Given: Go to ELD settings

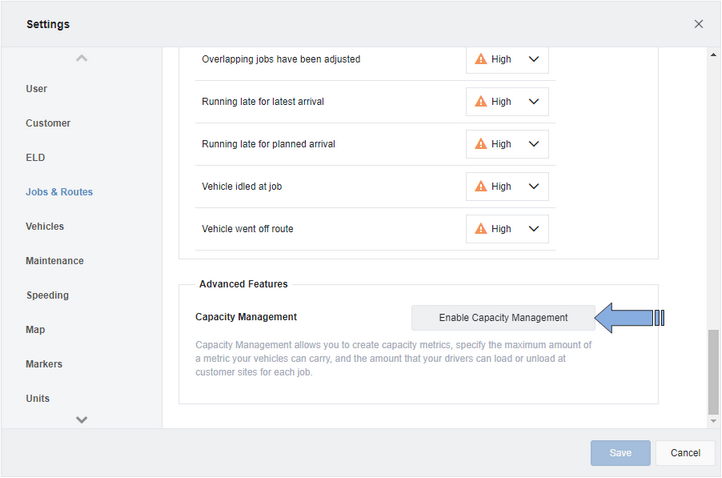Looking at the screenshot, I should 35,157.
